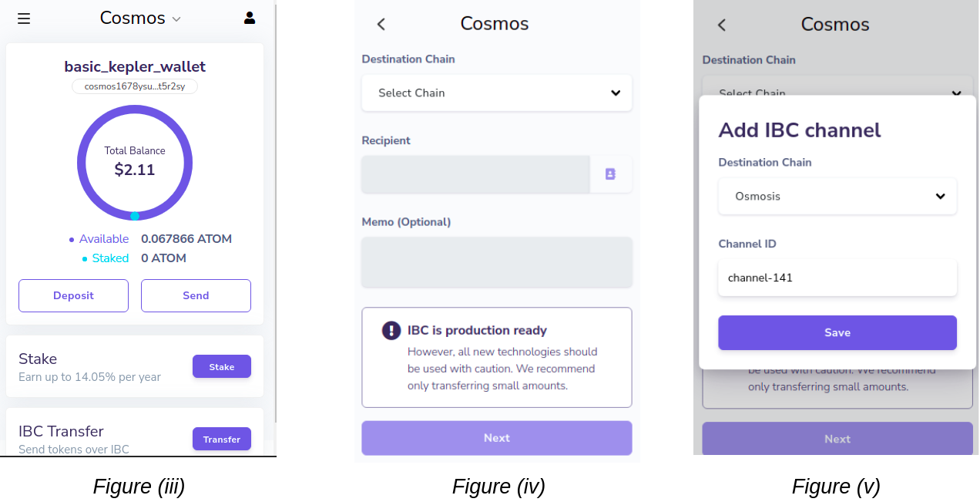Open the Select Chain destination dropdown

pos(496,93)
